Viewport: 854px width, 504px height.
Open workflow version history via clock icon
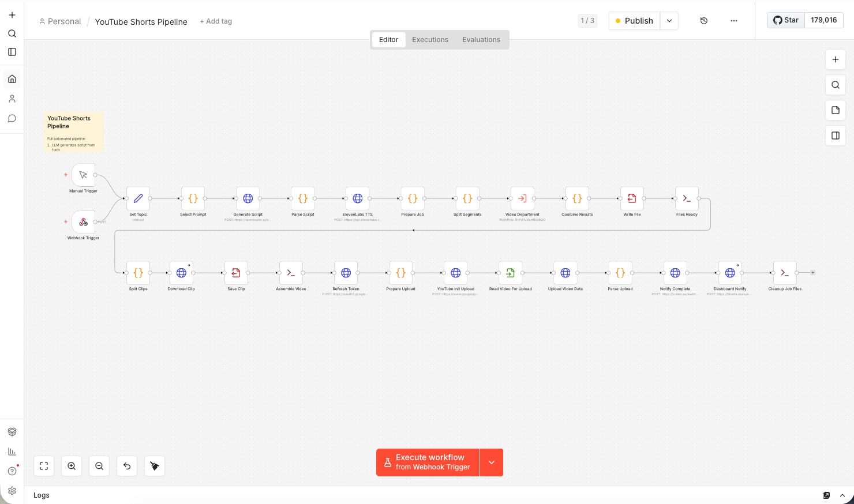tap(704, 21)
